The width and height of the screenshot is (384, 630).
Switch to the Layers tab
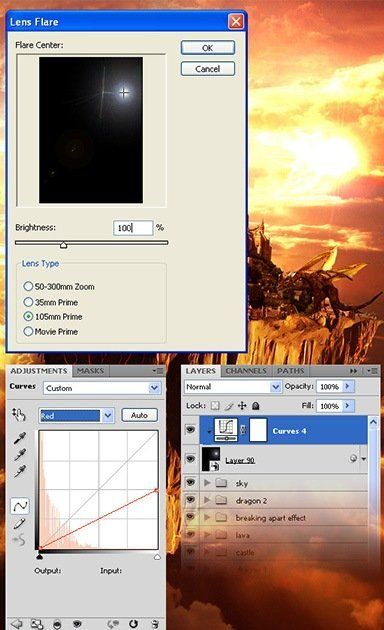(201, 371)
